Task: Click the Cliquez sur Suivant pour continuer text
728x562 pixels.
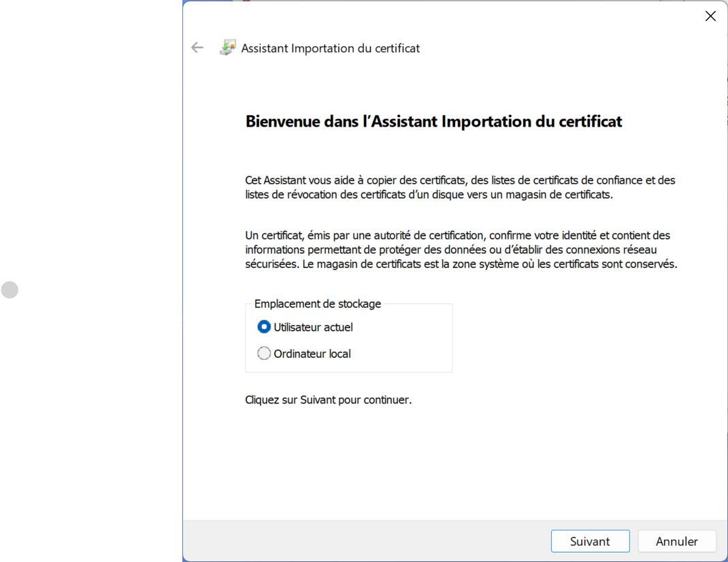Action: (328, 399)
